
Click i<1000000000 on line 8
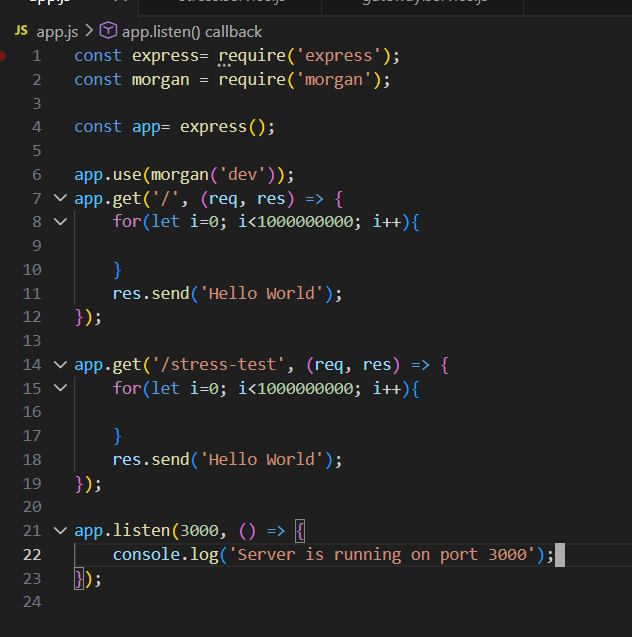[296, 222]
